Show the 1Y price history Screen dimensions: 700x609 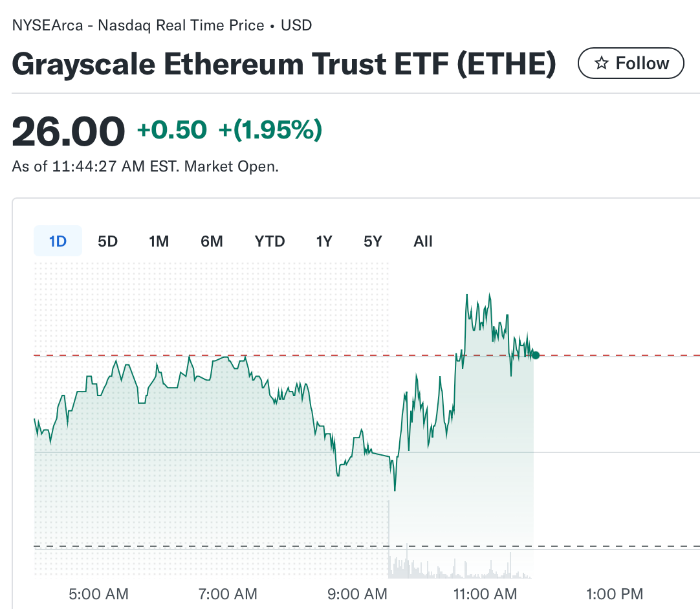coord(323,241)
